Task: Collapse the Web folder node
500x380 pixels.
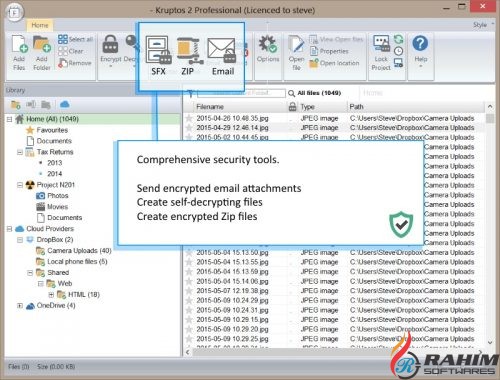Action: point(41,284)
